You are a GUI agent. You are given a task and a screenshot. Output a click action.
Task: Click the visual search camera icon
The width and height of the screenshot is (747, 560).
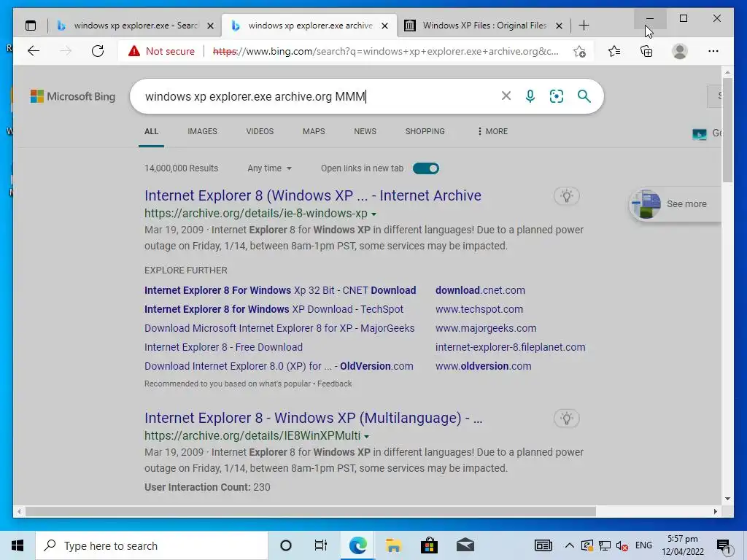557,96
